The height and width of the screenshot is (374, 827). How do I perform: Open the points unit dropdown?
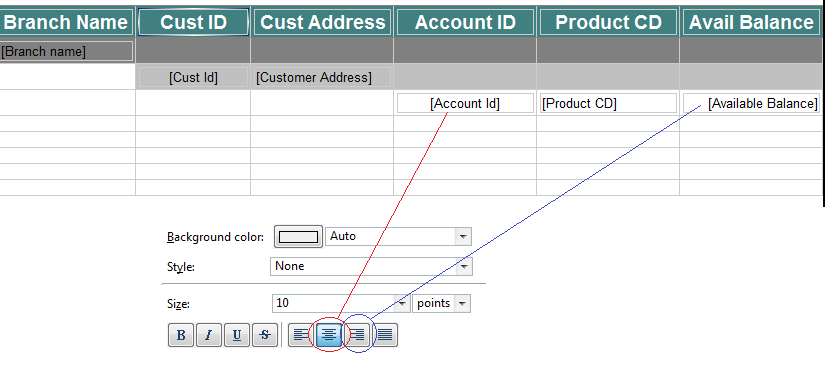(x=463, y=303)
